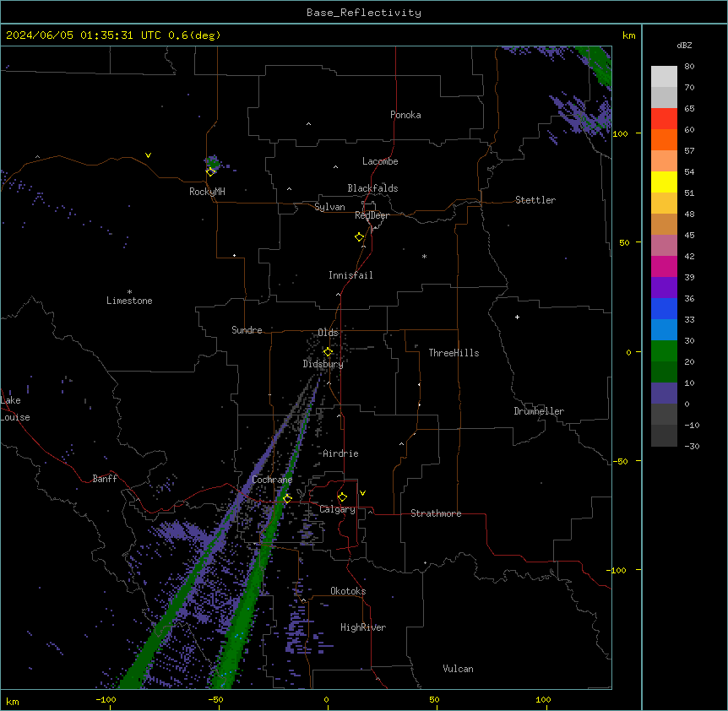Screen dimensions: 728x711
Task: Click the Calgary city label
Action: click(338, 509)
